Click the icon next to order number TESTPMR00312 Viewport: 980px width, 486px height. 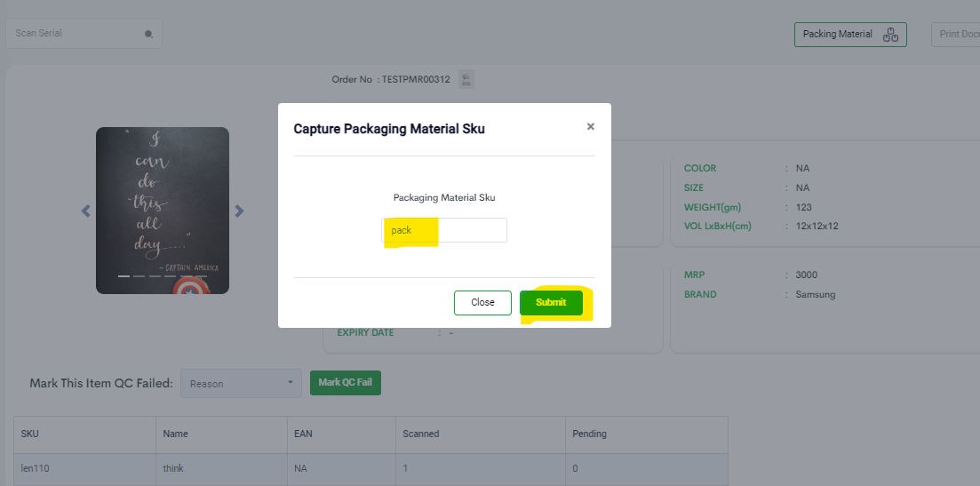[x=466, y=79]
